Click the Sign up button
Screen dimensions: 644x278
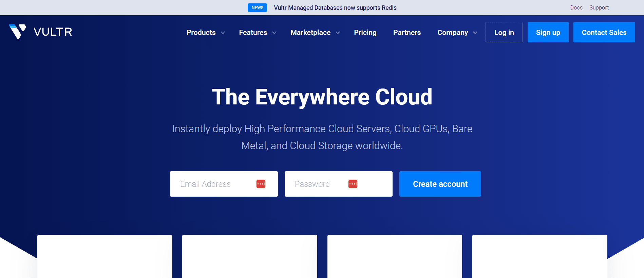click(548, 32)
